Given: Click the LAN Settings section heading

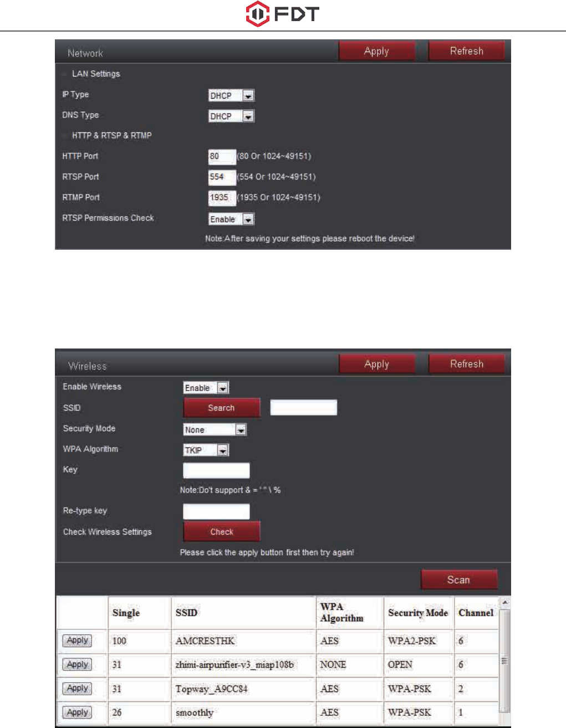Looking at the screenshot, I should [96, 74].
